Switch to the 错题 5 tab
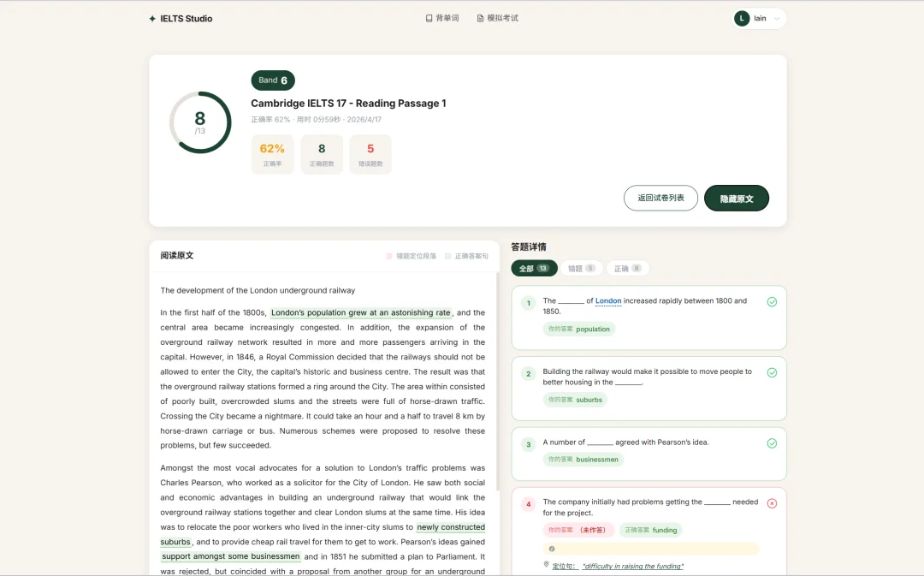The image size is (924, 576). click(x=582, y=268)
